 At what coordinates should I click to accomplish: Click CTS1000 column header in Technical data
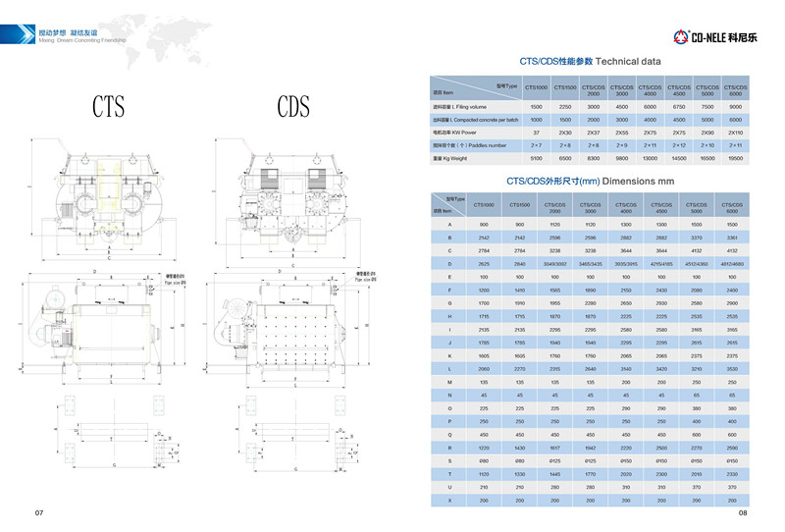537,87
